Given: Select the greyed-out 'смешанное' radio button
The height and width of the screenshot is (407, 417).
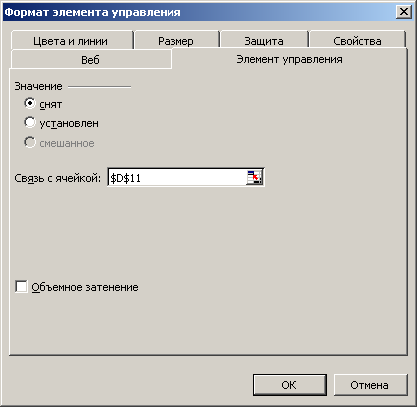Looking at the screenshot, I should (x=30, y=142).
